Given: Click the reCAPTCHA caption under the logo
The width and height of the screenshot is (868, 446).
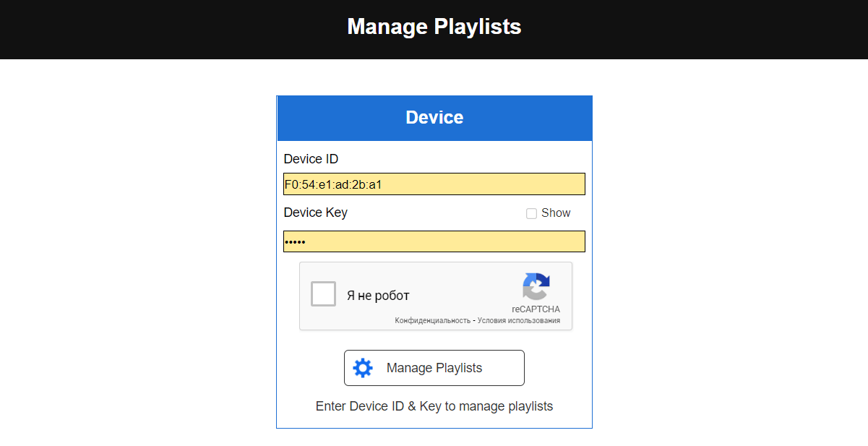Looking at the screenshot, I should [x=536, y=309].
